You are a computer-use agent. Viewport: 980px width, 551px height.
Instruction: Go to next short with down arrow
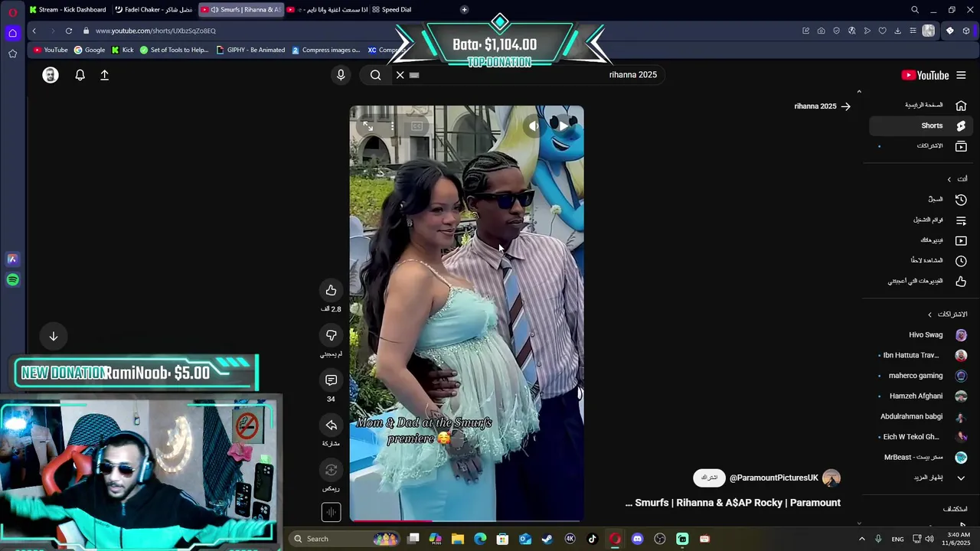click(x=54, y=336)
